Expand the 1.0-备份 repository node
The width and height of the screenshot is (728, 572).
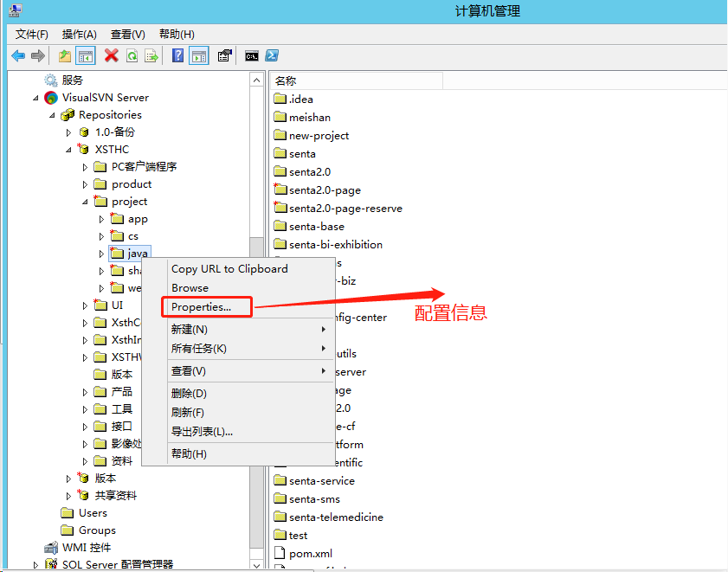click(68, 132)
